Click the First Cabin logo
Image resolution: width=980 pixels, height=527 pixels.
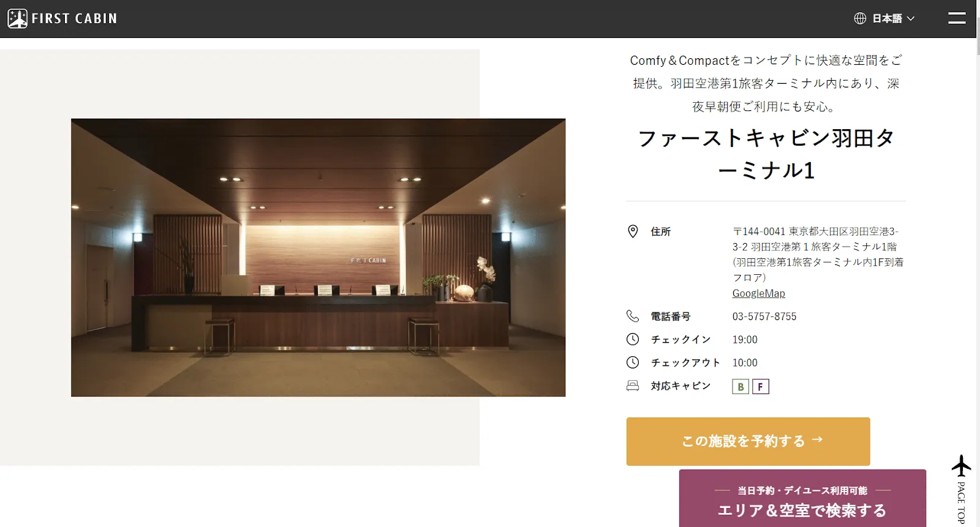(62, 18)
